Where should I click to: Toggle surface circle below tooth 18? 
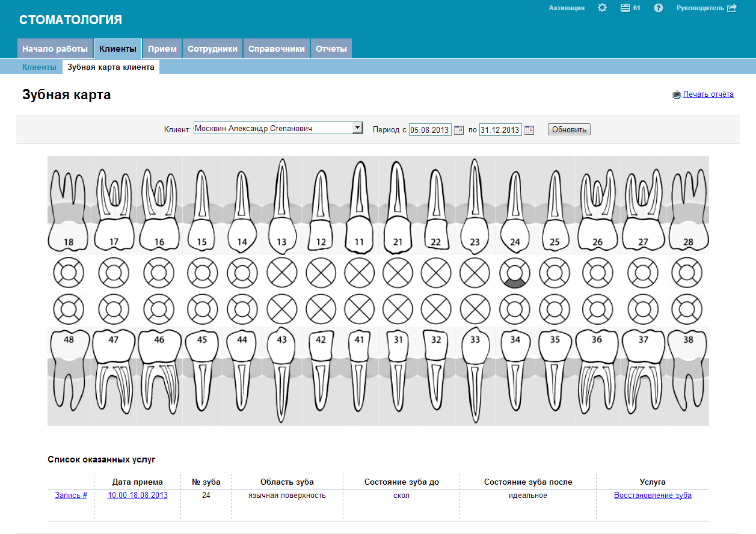(69, 274)
